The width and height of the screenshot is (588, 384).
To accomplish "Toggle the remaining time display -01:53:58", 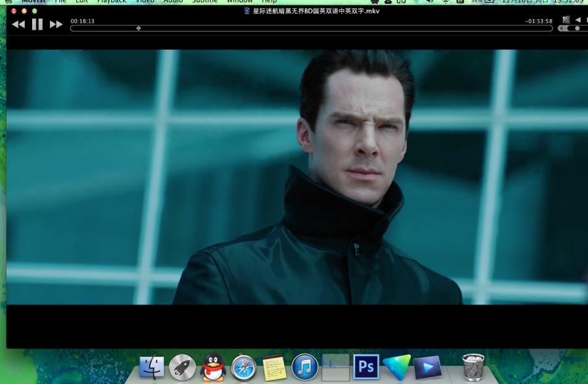I will click(538, 21).
